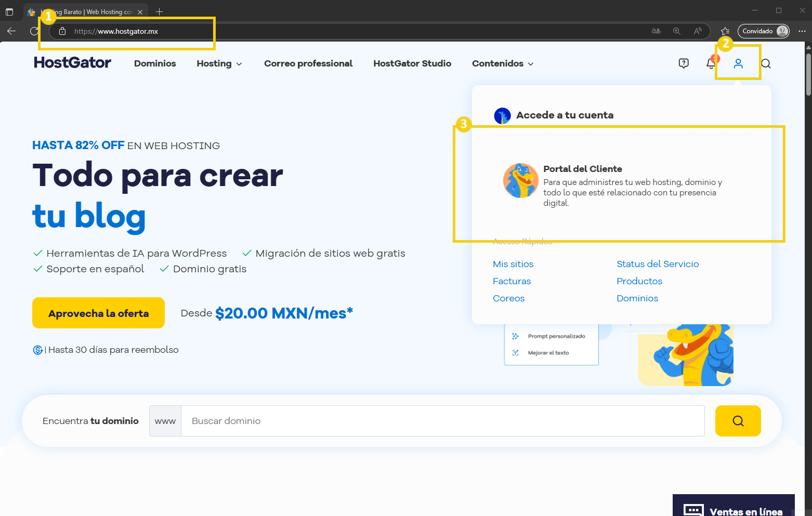Image resolution: width=812 pixels, height=516 pixels.
Task: Open the Productos quick link
Action: (639, 281)
